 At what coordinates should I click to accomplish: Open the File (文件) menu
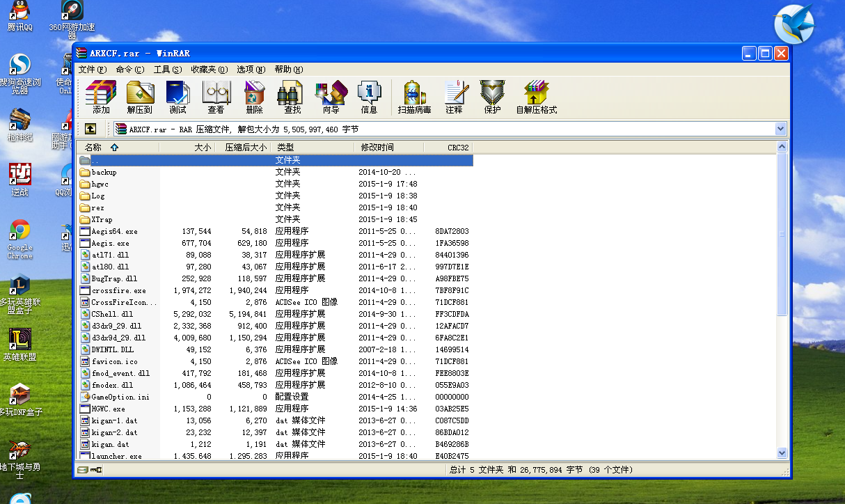tap(92, 70)
